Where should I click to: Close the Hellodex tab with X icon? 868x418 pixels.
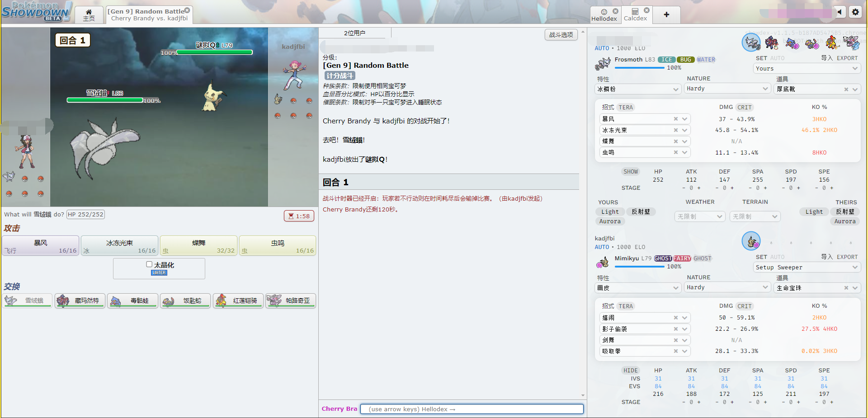(615, 11)
